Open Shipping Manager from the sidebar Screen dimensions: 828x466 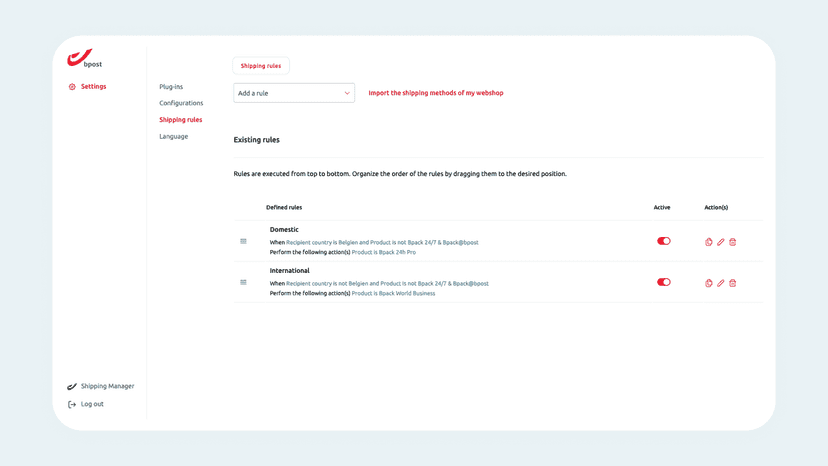tap(107, 386)
